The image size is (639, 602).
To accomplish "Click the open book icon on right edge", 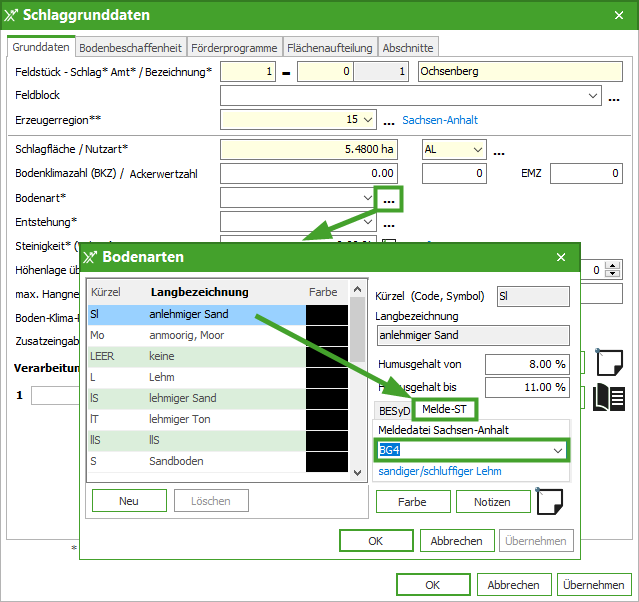I will pos(609,397).
